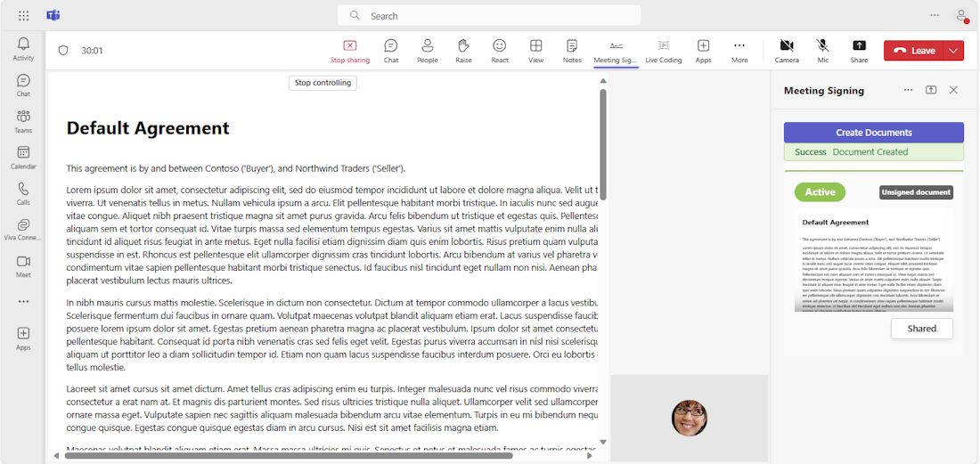Open Share content tray
The image size is (980, 464).
(x=859, y=51)
